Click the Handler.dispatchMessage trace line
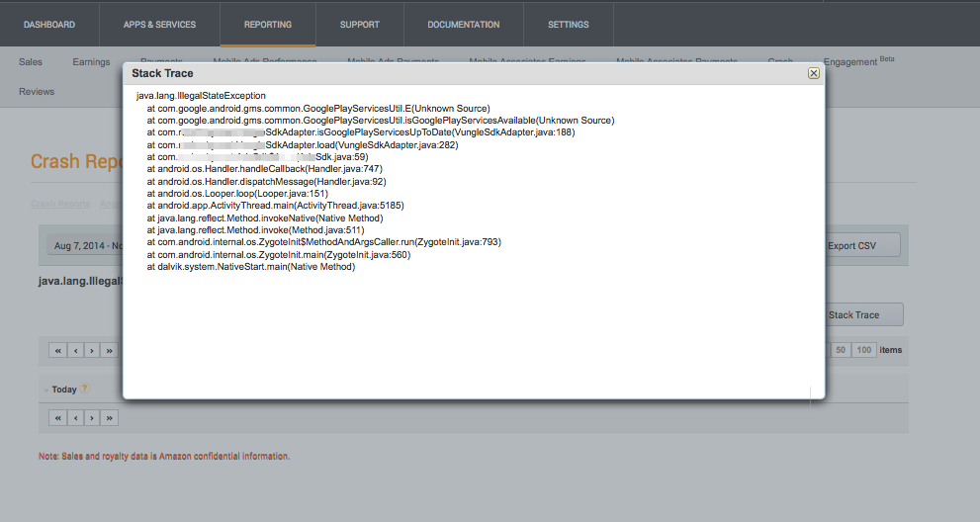The image size is (980, 522). coord(266,181)
